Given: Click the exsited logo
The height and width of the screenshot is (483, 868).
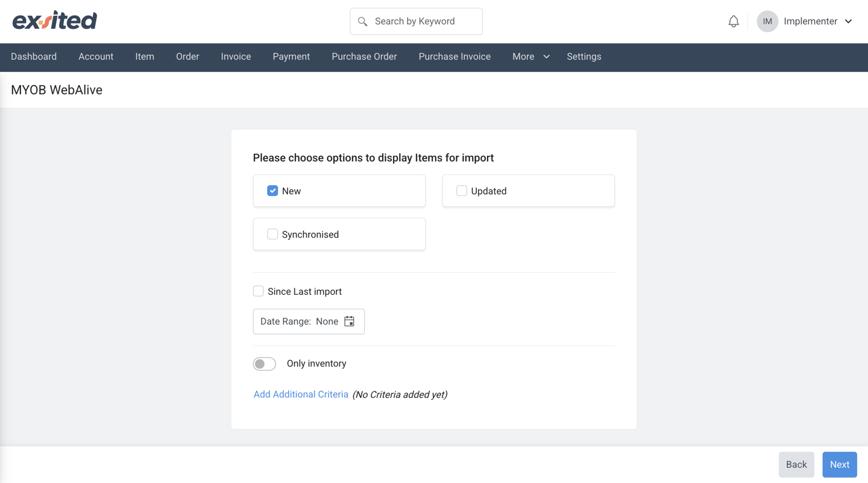Looking at the screenshot, I should (55, 21).
